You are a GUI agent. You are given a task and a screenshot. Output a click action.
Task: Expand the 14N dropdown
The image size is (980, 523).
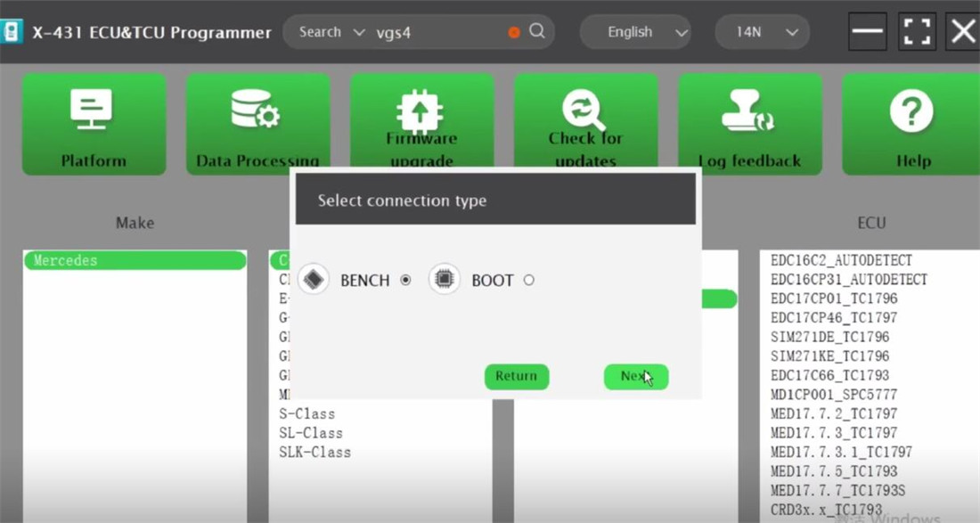762,32
